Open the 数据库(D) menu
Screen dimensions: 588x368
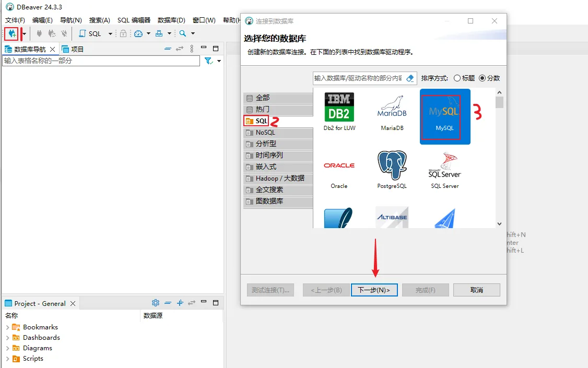[x=171, y=20]
